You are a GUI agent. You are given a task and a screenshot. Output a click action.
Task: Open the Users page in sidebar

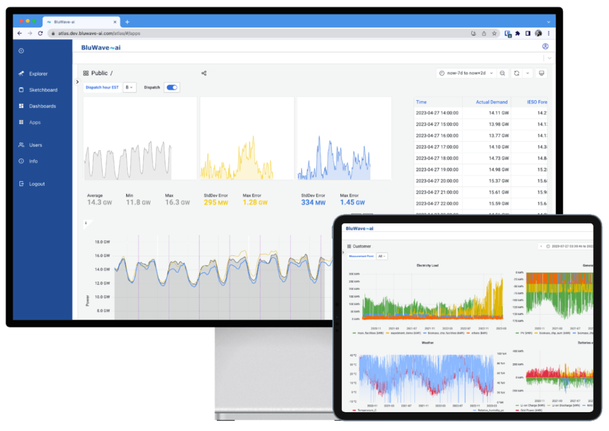click(35, 145)
